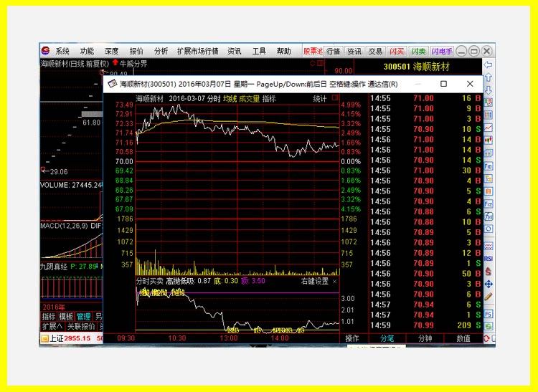Image resolution: width=538 pixels, height=392 pixels.
Task: Click the overlapping windows icon in sidebar
Action: point(489,153)
